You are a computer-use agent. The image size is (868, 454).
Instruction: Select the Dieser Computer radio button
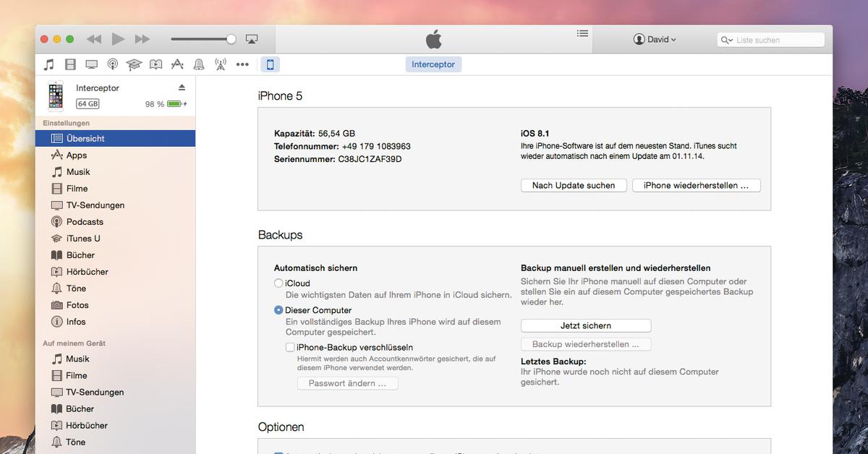(278, 310)
